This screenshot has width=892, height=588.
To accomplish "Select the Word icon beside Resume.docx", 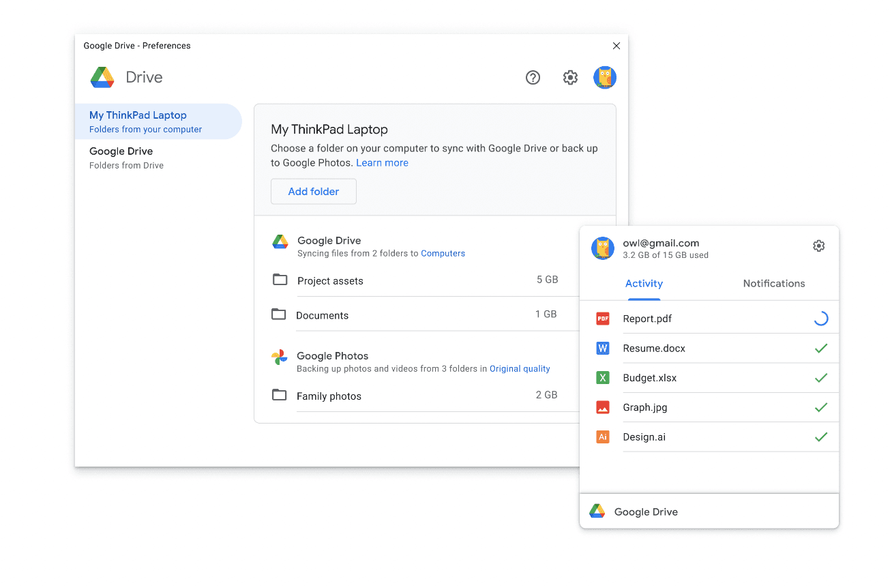I will click(603, 348).
